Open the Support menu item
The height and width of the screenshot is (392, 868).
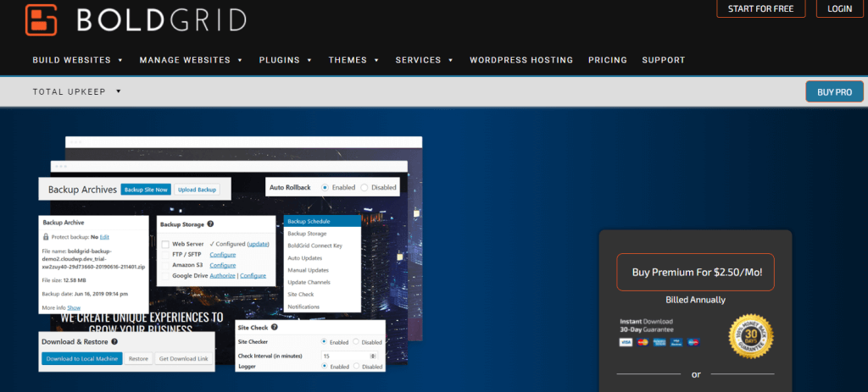(664, 60)
